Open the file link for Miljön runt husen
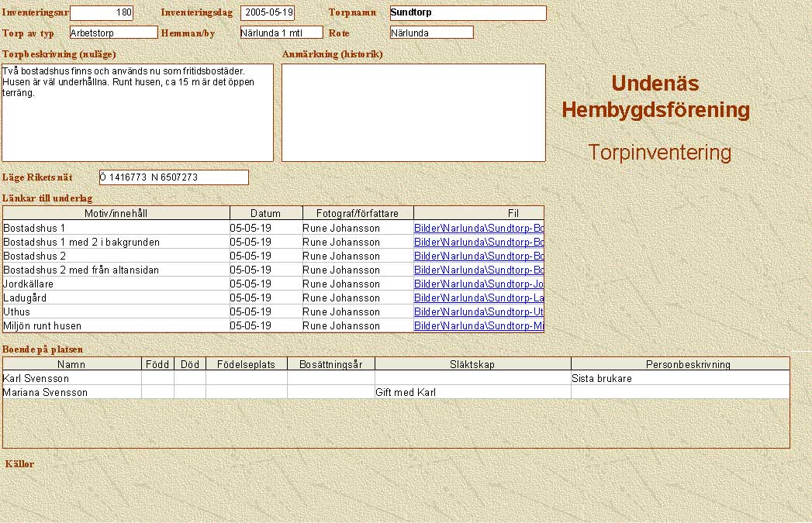This screenshot has width=812, height=523. click(x=479, y=326)
